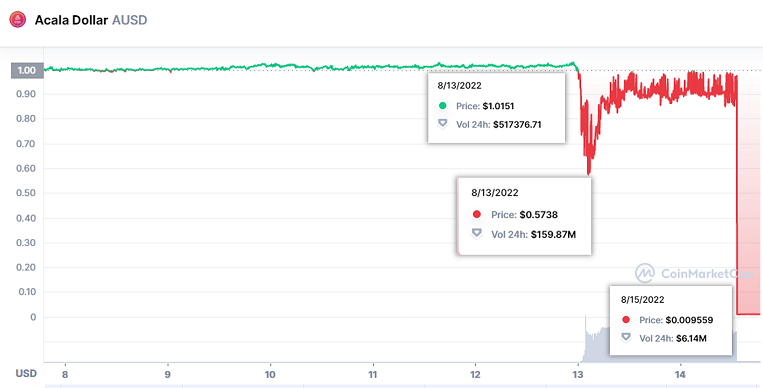
Task: Click date 13 on the time axis
Action: (578, 374)
